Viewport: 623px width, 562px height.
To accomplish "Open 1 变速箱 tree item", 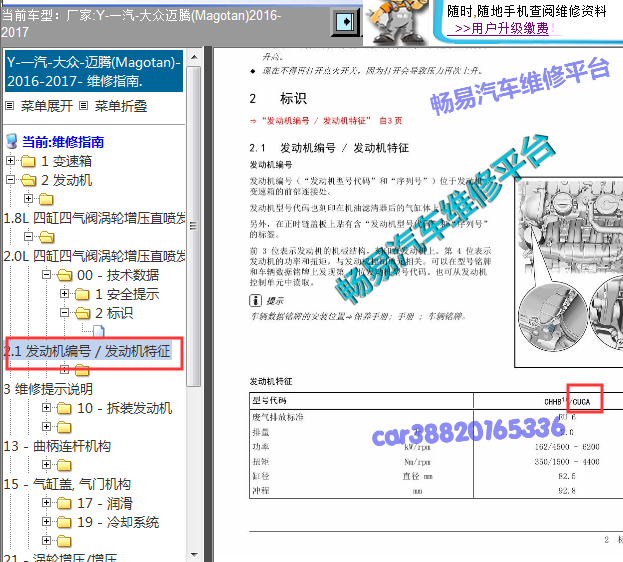I will pyautogui.click(x=66, y=161).
